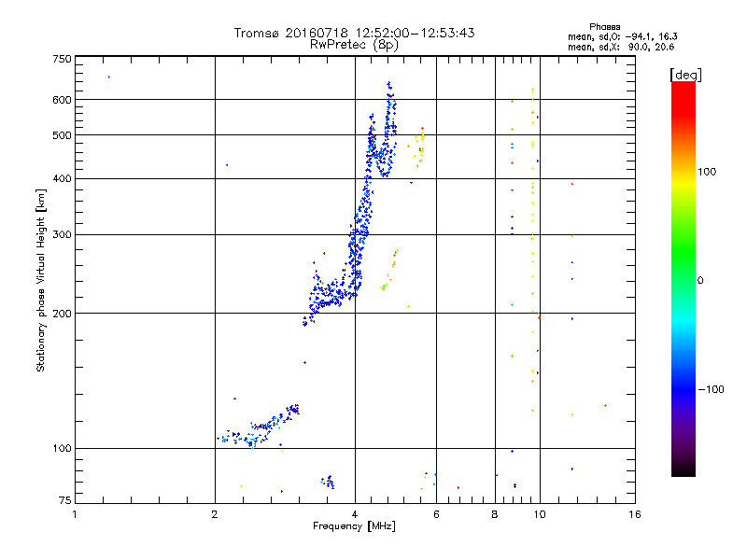
Task: Click the 'Phases' label at top right
Action: (x=604, y=27)
